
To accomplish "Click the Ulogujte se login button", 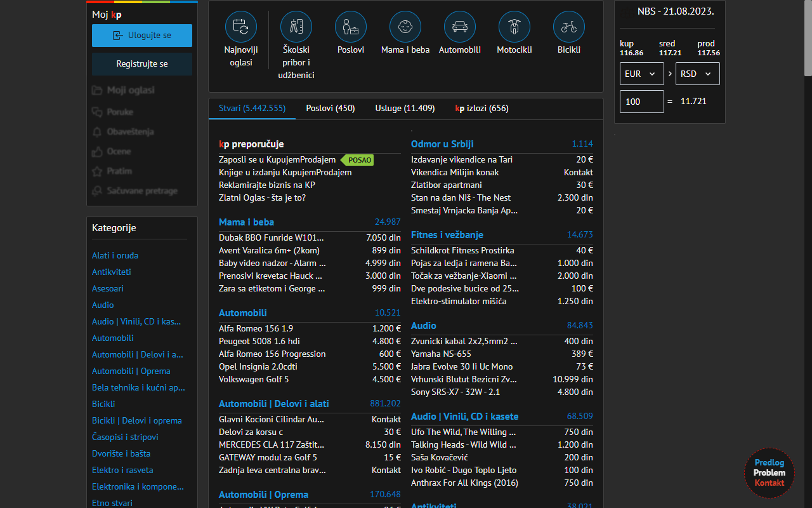I will click(x=142, y=36).
